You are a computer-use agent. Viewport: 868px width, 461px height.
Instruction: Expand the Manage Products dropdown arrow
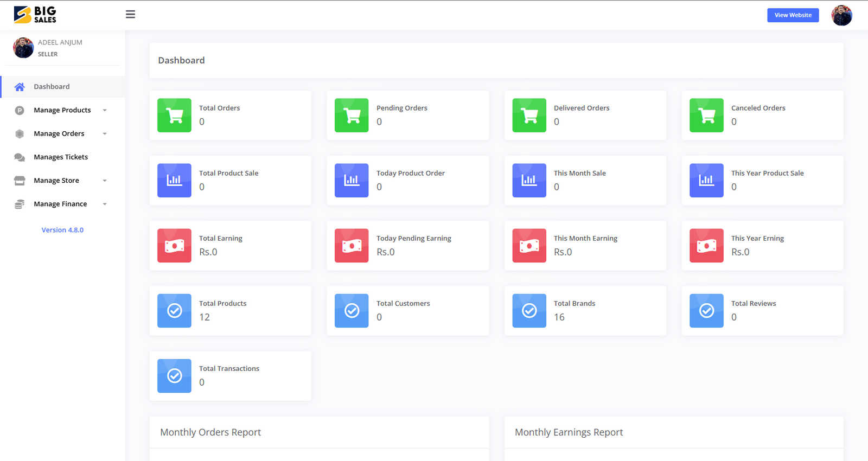[x=105, y=110]
